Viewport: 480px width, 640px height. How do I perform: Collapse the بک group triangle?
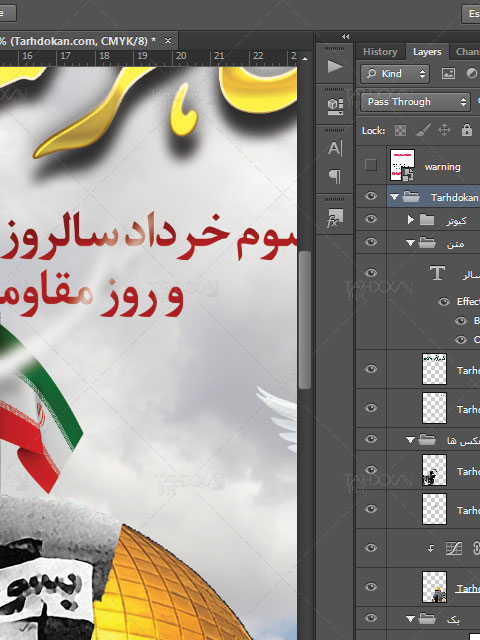pyautogui.click(x=410, y=619)
